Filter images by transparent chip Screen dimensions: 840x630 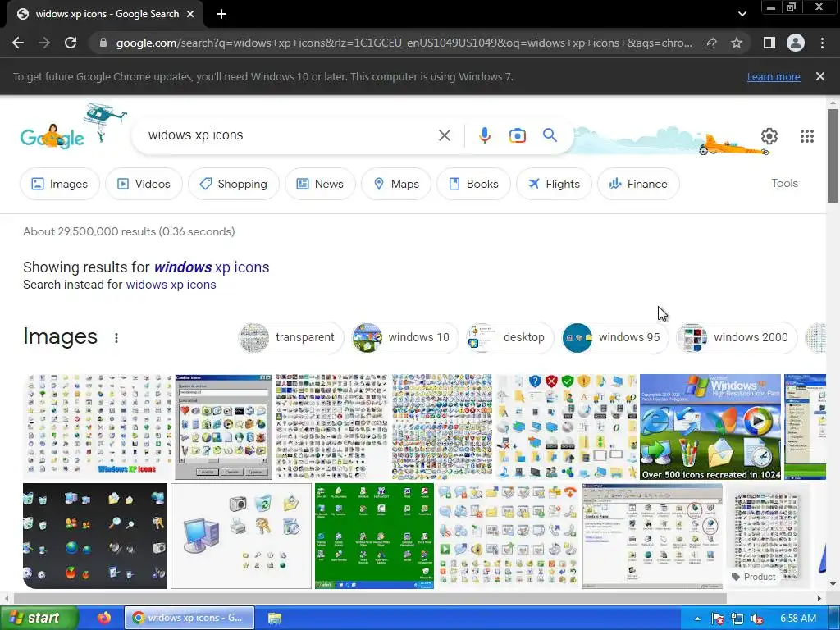click(291, 337)
